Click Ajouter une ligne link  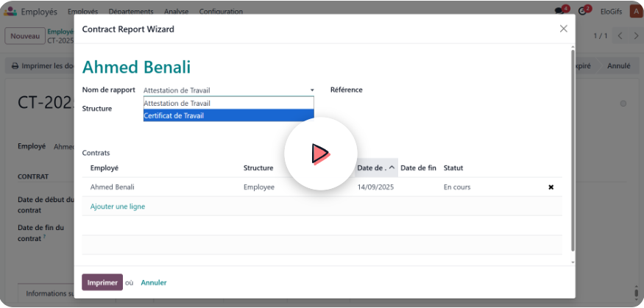tap(118, 207)
